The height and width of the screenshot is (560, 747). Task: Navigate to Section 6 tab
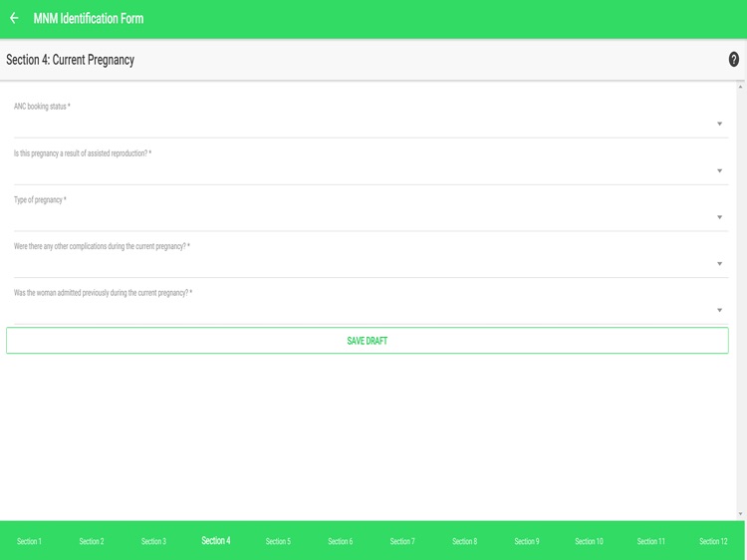click(341, 541)
